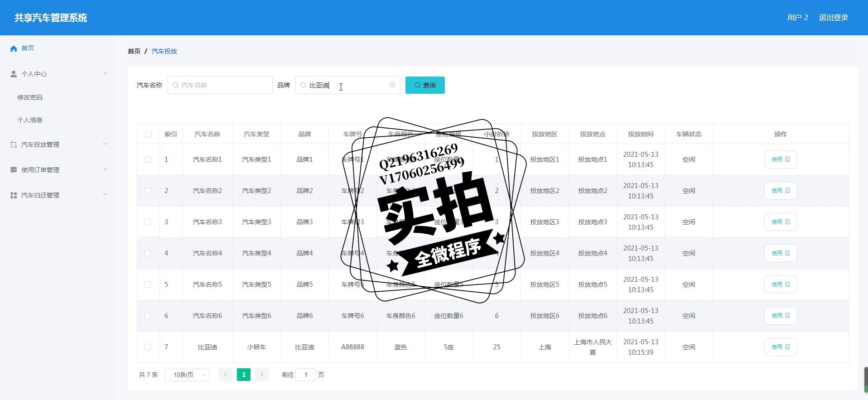
Task: Check the checkbox for row 3 汽车名称3
Action: point(148,222)
